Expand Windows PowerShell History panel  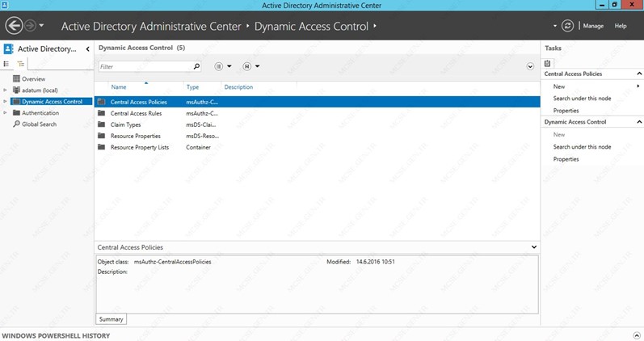(636, 335)
